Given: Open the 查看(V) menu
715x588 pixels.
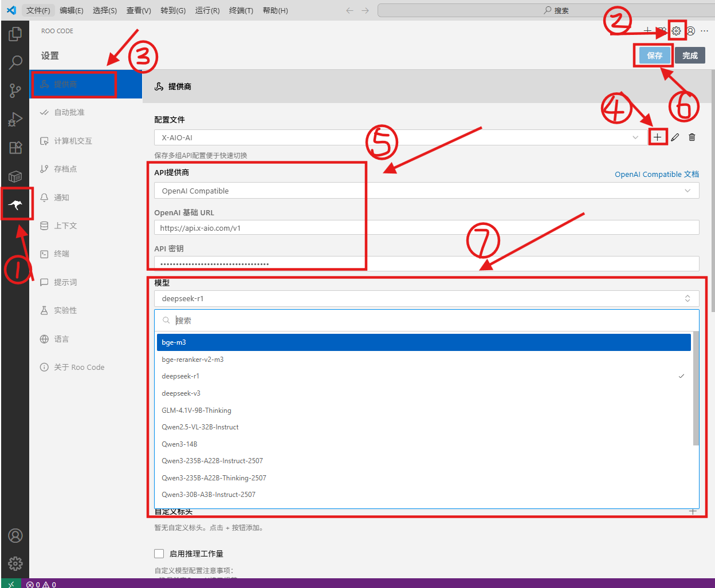Looking at the screenshot, I should click(x=139, y=10).
